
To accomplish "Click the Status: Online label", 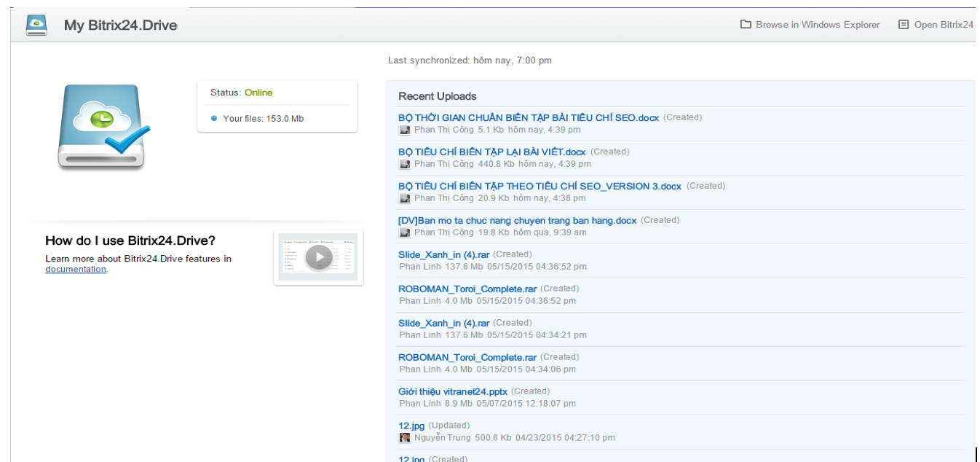I will pyautogui.click(x=242, y=93).
